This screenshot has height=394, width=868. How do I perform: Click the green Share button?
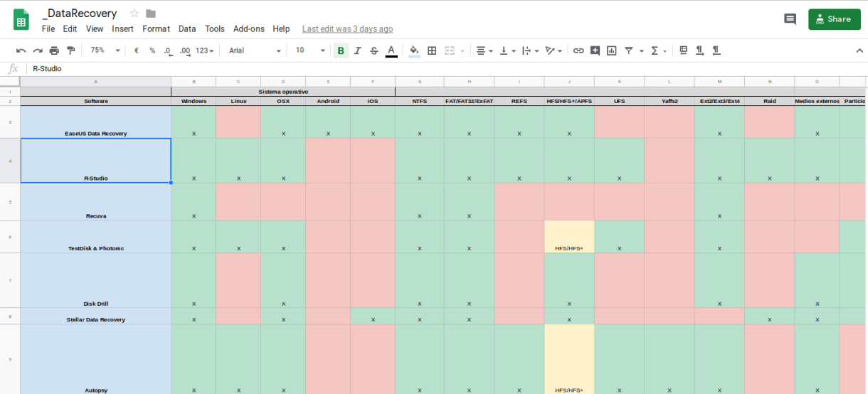click(x=834, y=19)
